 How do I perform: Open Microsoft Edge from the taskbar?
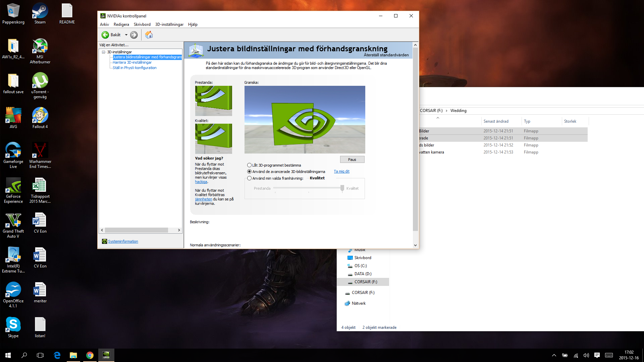[57, 355]
